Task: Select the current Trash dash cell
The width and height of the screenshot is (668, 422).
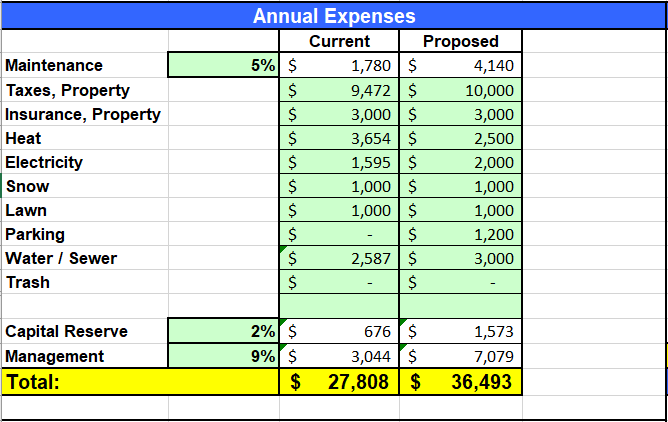Action: pyautogui.click(x=339, y=282)
